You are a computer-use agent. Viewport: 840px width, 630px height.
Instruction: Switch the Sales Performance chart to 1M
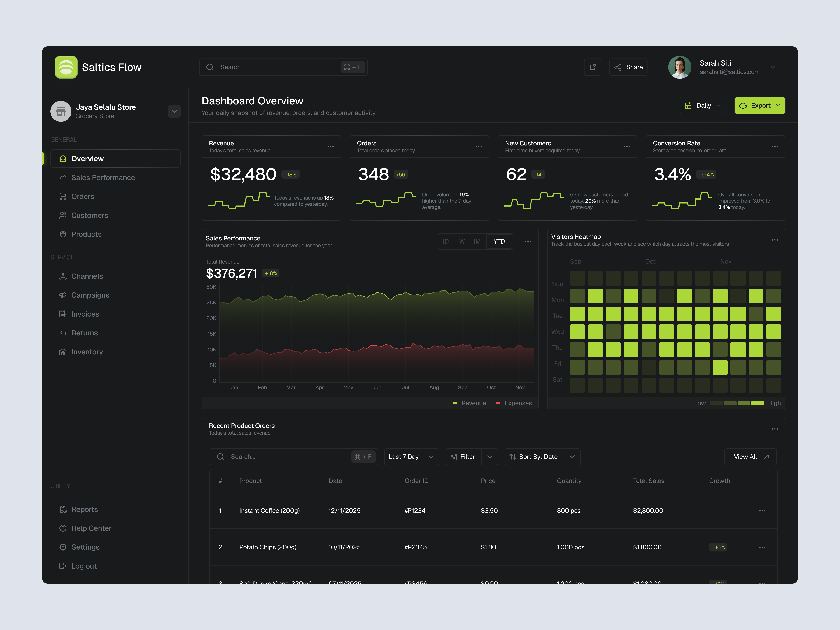click(x=477, y=241)
